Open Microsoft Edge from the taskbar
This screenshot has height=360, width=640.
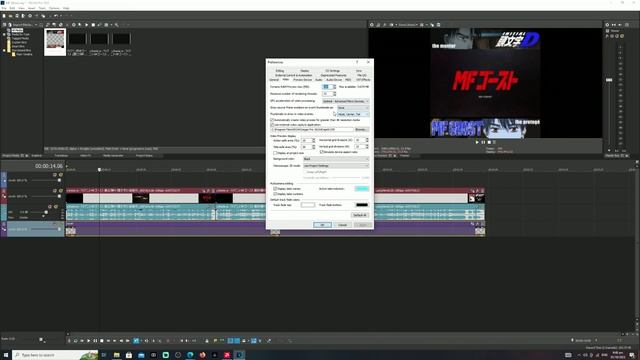[x=190, y=355]
